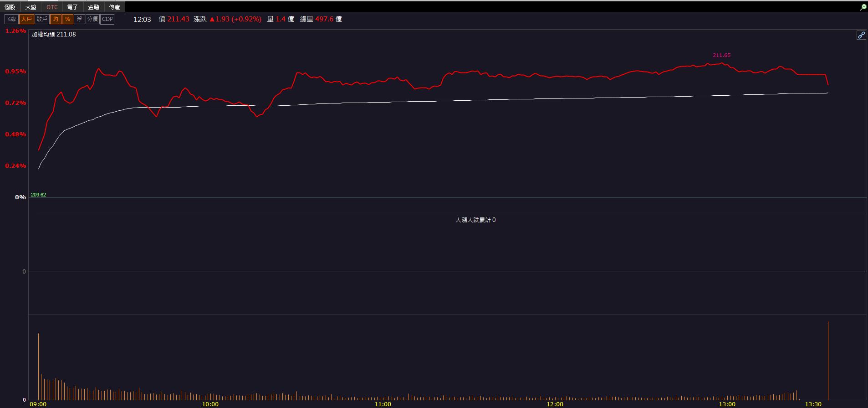Screen dimensions: 868x408
Task: Click the tall closing volume bar at 13:30
Action: pyautogui.click(x=828, y=361)
